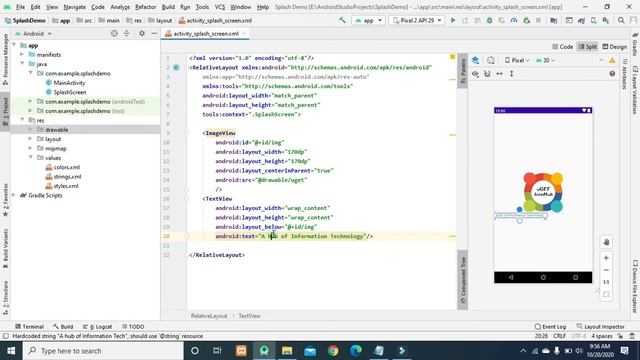The image size is (640, 360).
Task: Open the Pixel device preview dropdown
Action: click(517, 60)
